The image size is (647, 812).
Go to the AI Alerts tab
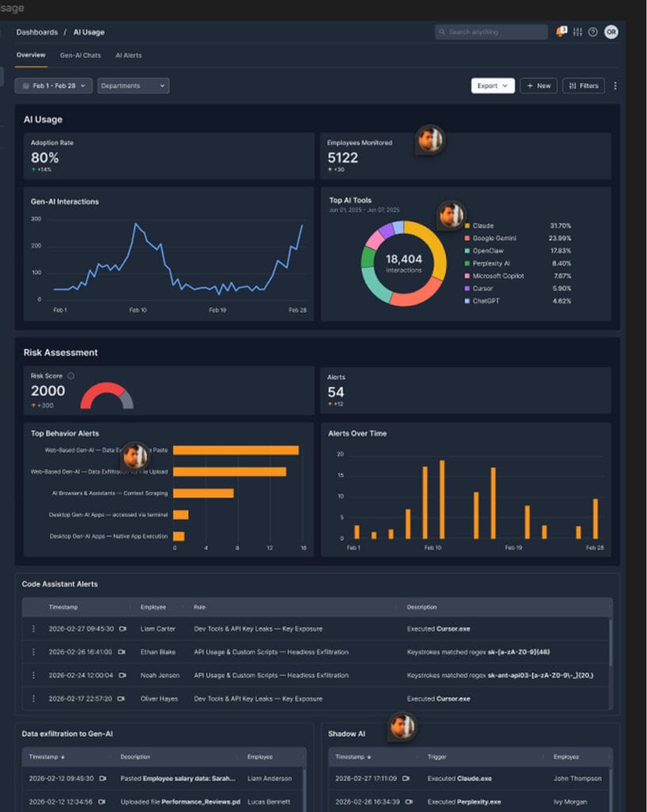[128, 56]
